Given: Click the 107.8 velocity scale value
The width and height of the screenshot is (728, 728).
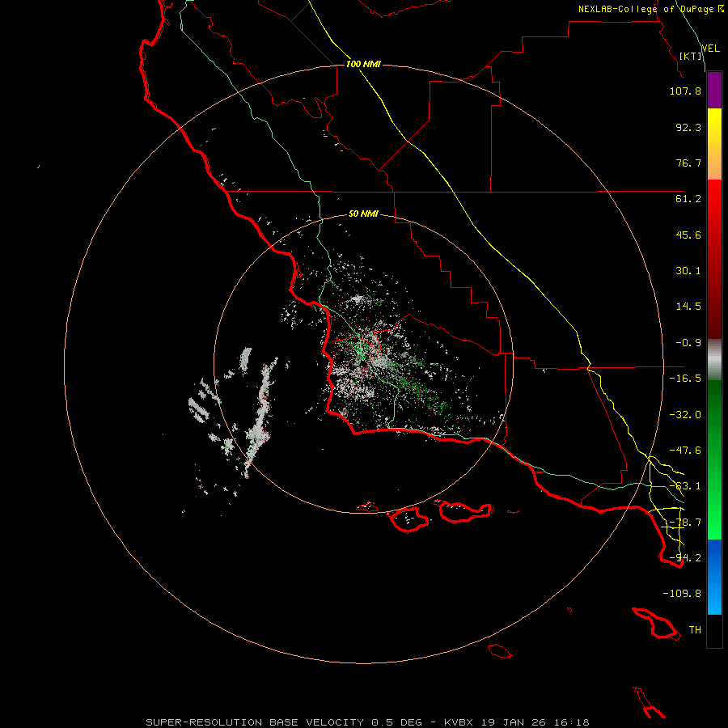Looking at the screenshot, I should (685, 91).
